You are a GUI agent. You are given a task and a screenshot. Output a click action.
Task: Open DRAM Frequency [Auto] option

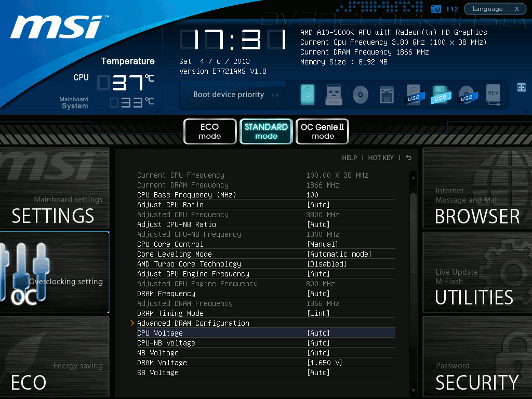coord(266,294)
